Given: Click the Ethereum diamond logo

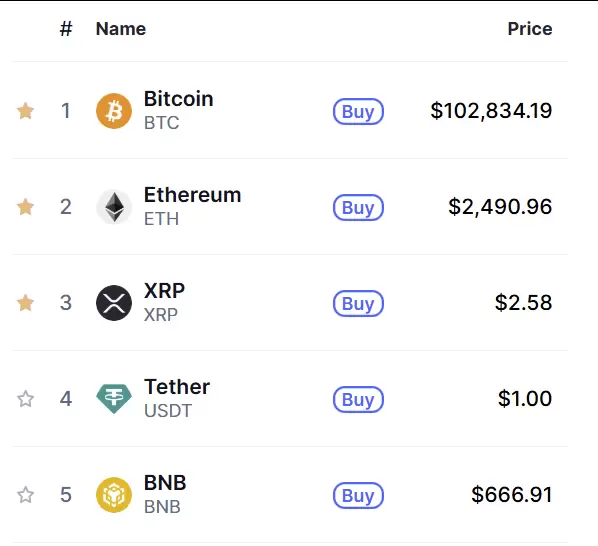Looking at the screenshot, I should point(114,207).
